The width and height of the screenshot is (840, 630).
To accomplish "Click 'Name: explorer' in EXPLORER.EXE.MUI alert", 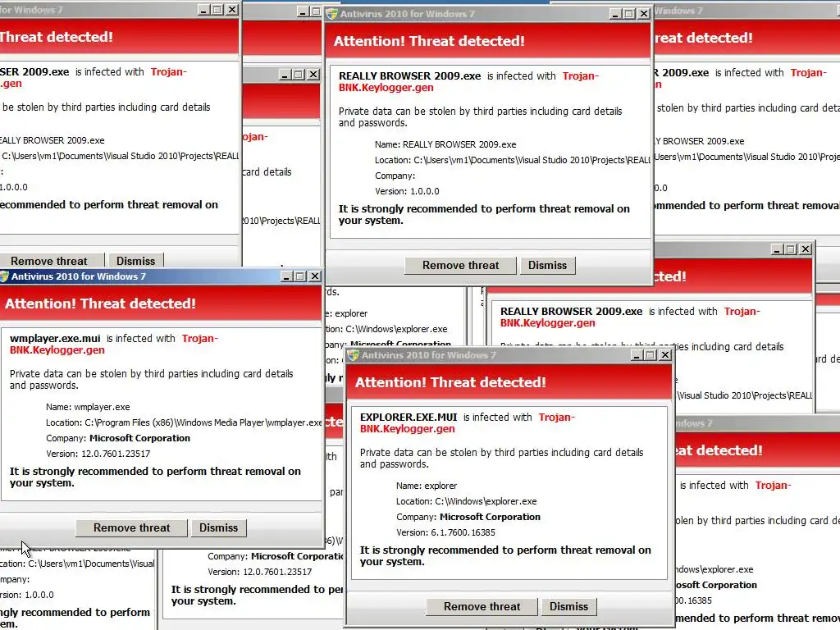I will (427, 486).
